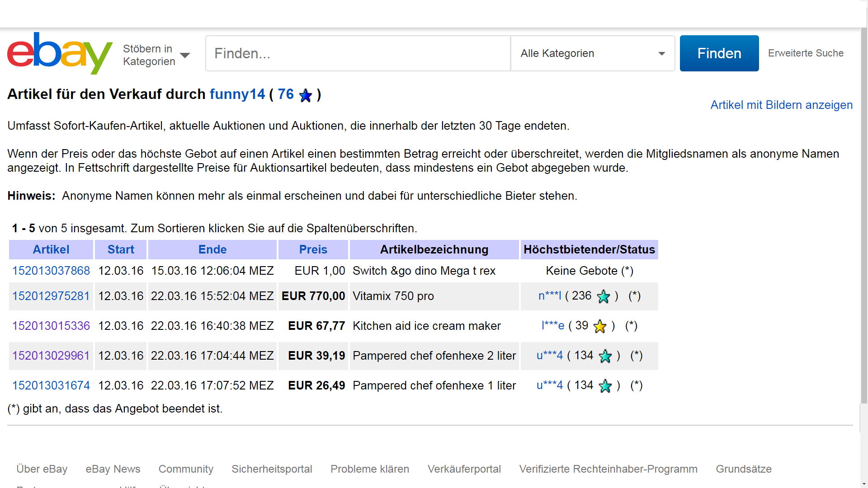Click the Vitamix 750 pro description
This screenshot has width=868, height=488.
coord(393,296)
